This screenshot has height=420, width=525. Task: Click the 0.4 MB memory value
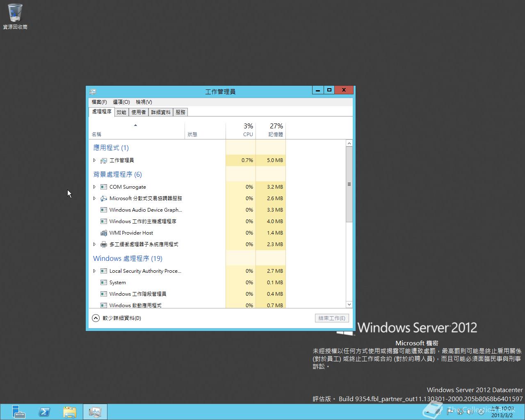pyautogui.click(x=275, y=294)
